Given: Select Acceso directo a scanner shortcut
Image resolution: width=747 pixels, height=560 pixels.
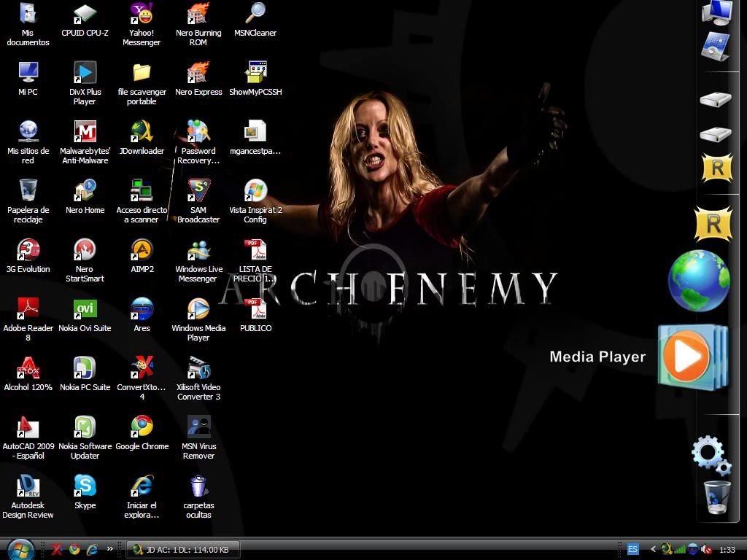Looking at the screenshot, I should (142, 201).
